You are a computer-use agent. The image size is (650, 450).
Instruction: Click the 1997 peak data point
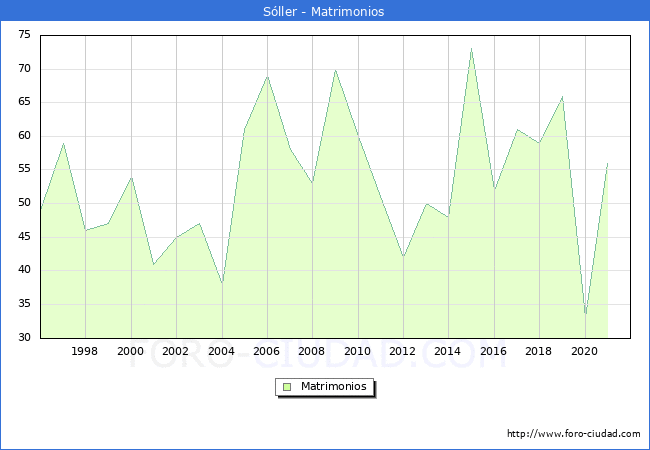tap(63, 143)
